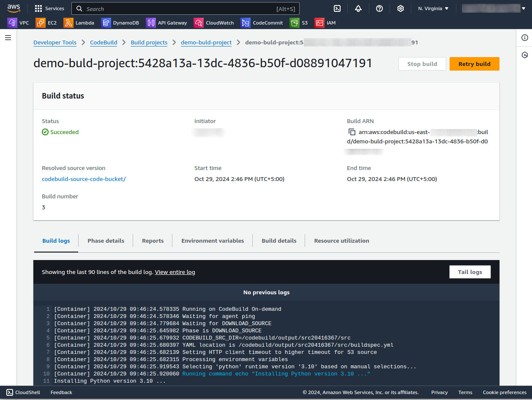Open the Services grid menu

[49, 8]
